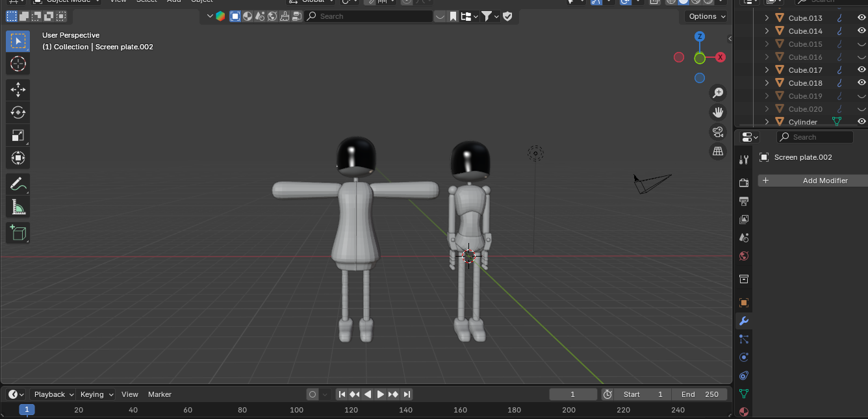
Task: Hide Cylinder using its eye icon
Action: [x=862, y=122]
